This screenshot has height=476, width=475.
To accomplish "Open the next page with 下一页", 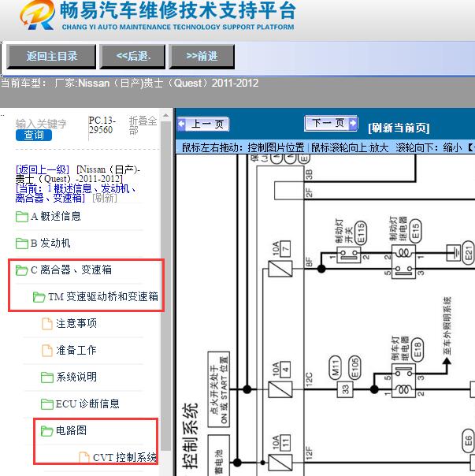I will click(x=331, y=123).
